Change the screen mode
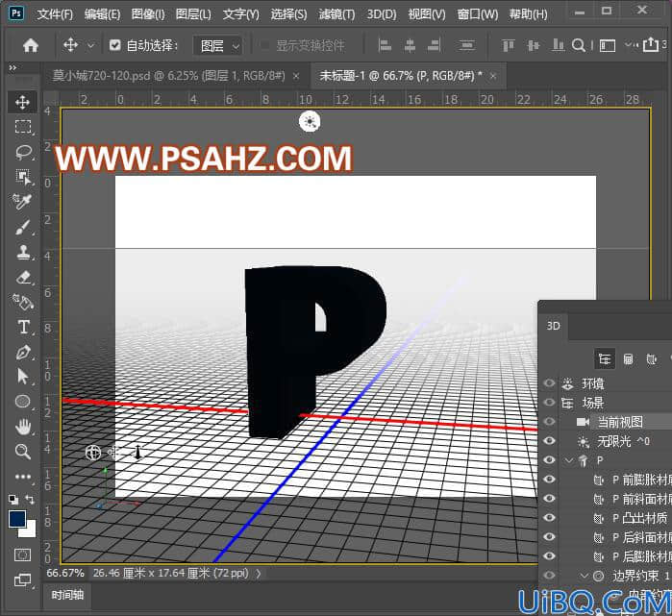The width and height of the screenshot is (672, 616). click(22, 580)
